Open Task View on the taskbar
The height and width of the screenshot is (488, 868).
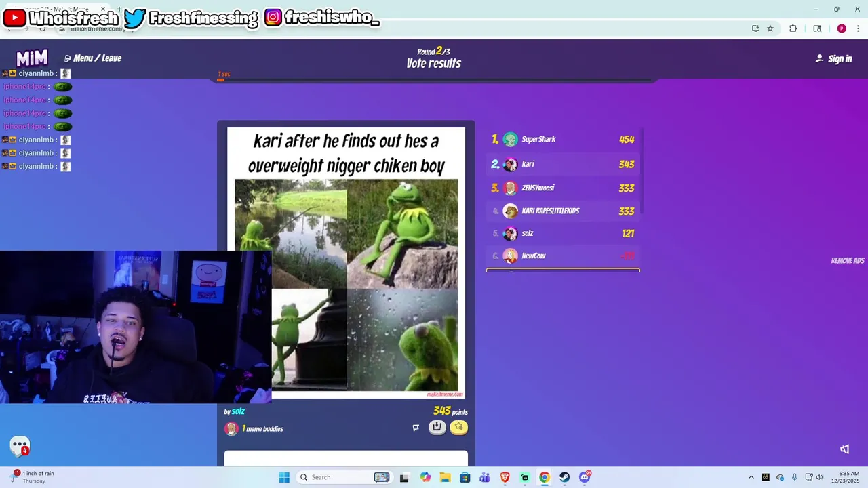[x=404, y=477]
